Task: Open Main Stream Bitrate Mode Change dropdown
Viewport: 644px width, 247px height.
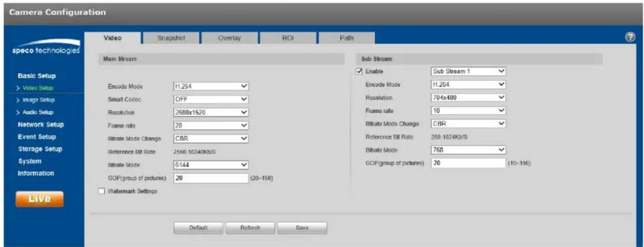Action: pyautogui.click(x=211, y=139)
